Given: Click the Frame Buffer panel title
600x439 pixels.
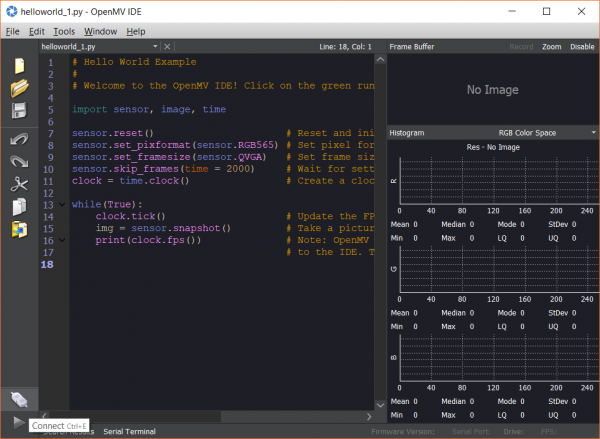Looking at the screenshot, I should tap(412, 47).
